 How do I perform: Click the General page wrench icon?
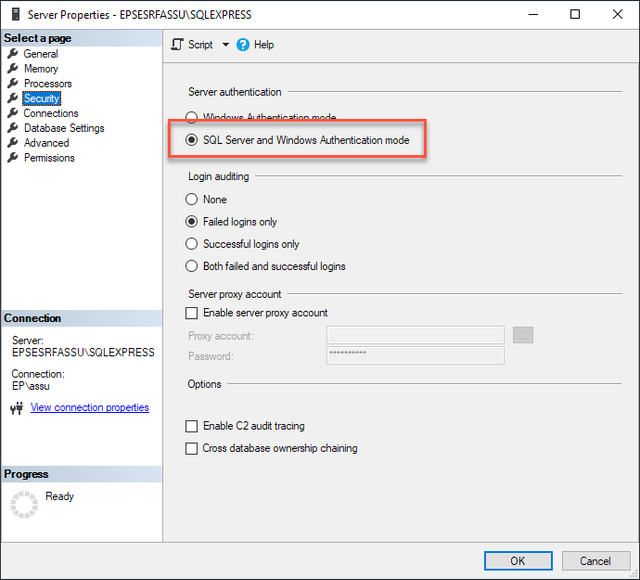click(13, 53)
